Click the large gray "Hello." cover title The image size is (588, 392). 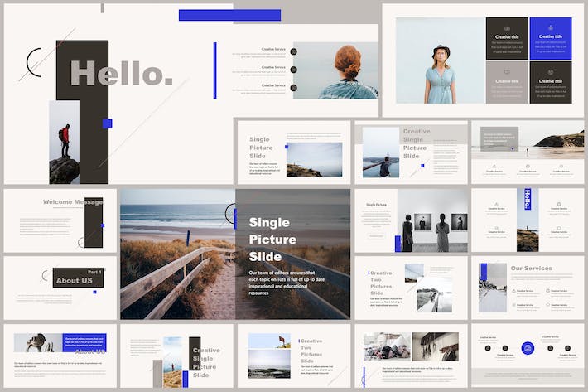[x=121, y=73]
